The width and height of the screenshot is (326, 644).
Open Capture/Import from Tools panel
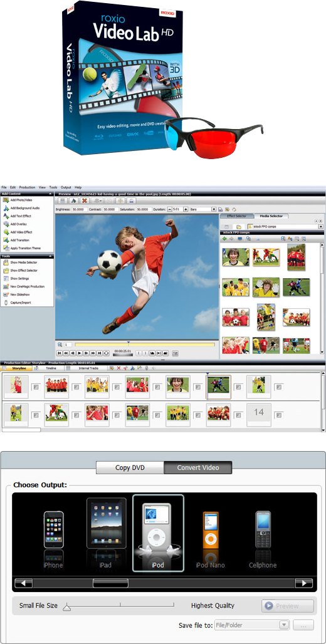(17, 303)
